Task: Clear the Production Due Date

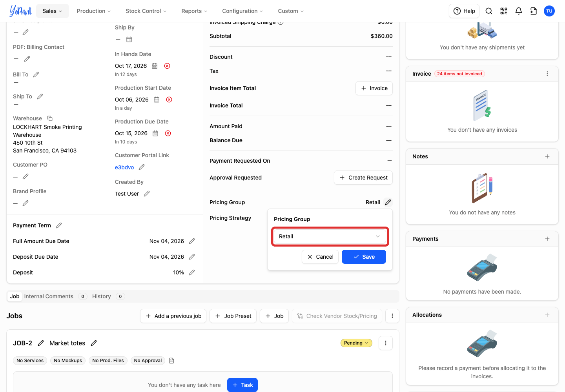Action: pyautogui.click(x=168, y=133)
